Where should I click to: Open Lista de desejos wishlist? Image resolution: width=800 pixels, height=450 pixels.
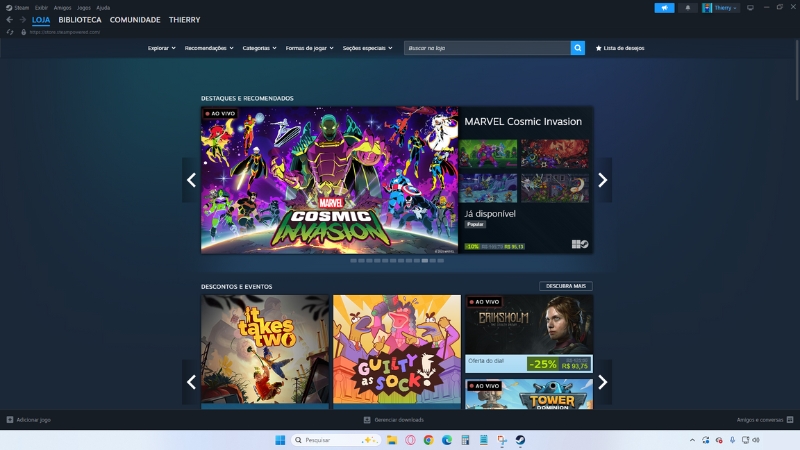(620, 48)
